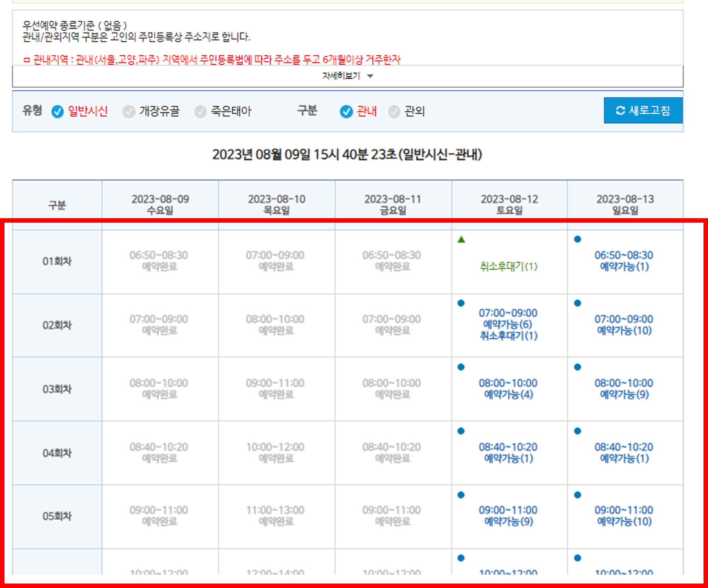The image size is (708, 588).
Task: Click blue dot icon in Saturday 02회차
Action: (x=461, y=303)
